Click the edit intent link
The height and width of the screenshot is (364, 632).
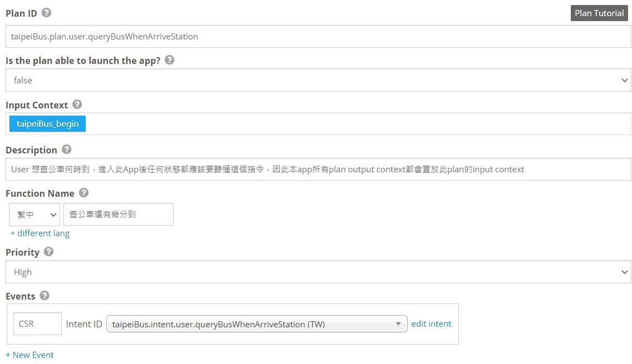[431, 324]
